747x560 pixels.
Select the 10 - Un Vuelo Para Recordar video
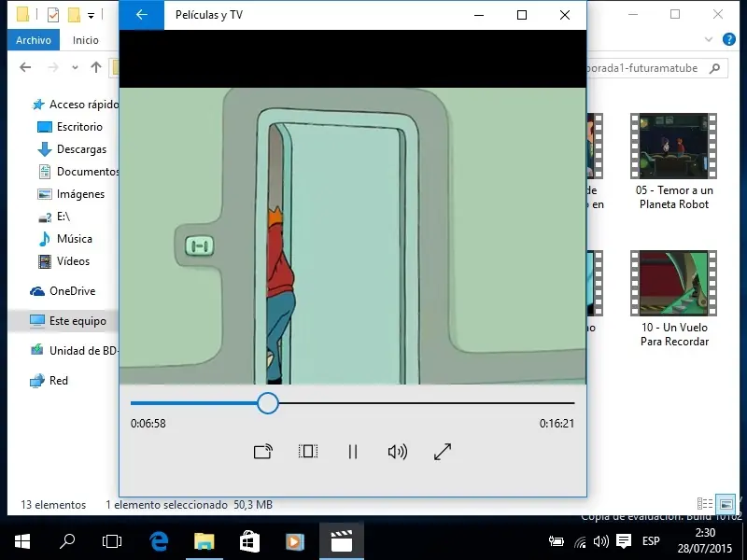coord(673,299)
